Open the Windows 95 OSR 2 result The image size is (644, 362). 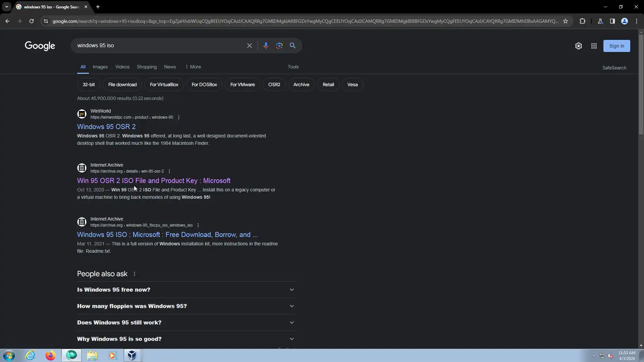[x=106, y=127]
